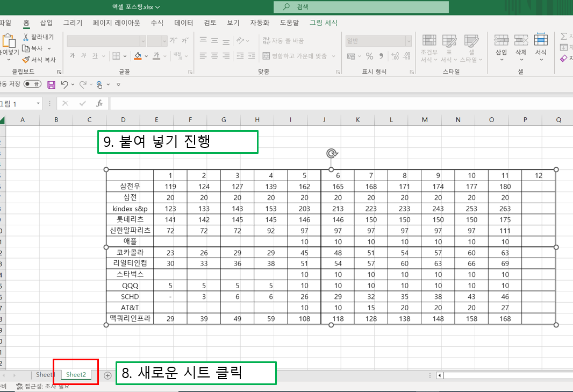Toggle underline formatting button

pos(95,55)
